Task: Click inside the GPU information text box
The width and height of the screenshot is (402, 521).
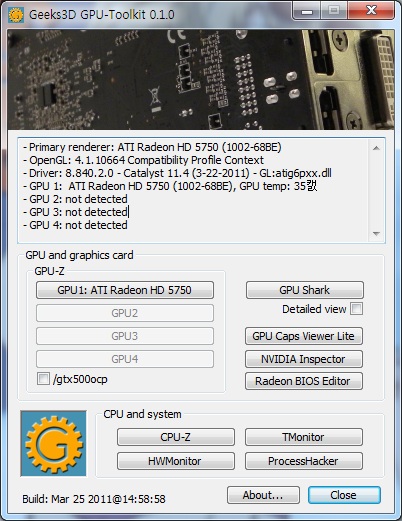Action: 193,191
